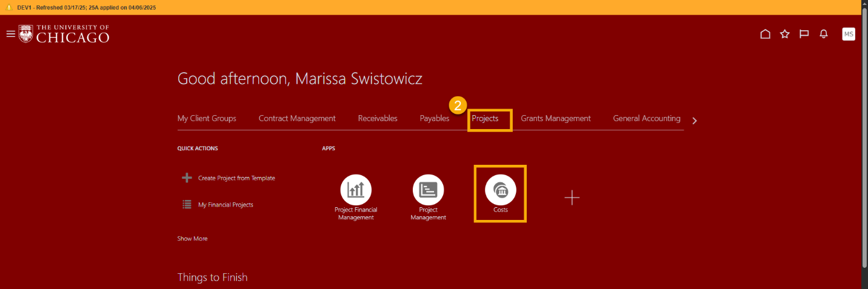Switch to the Projects tab
Viewport: 868px width, 289px height.
485,119
